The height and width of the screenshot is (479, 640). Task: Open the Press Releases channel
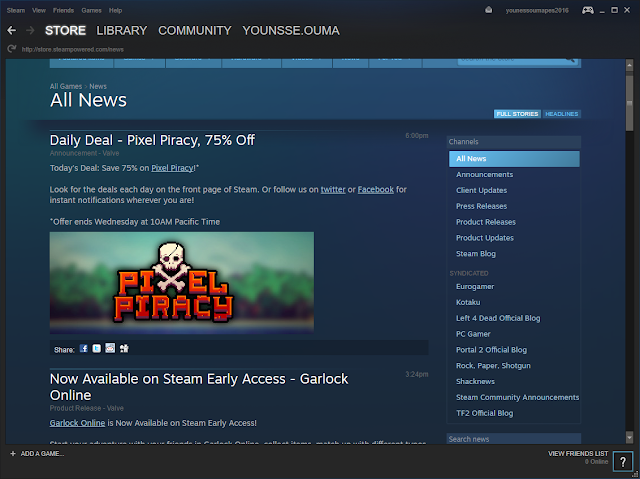coord(482,206)
